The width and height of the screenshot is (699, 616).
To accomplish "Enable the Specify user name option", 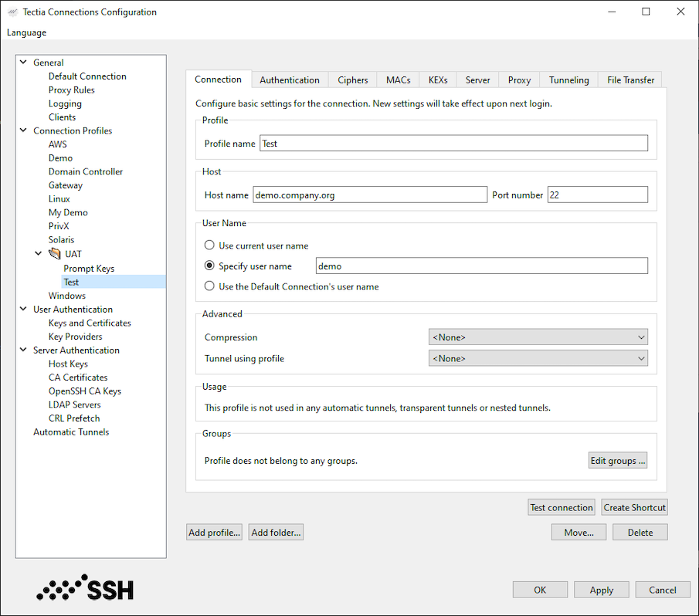I will [x=209, y=266].
